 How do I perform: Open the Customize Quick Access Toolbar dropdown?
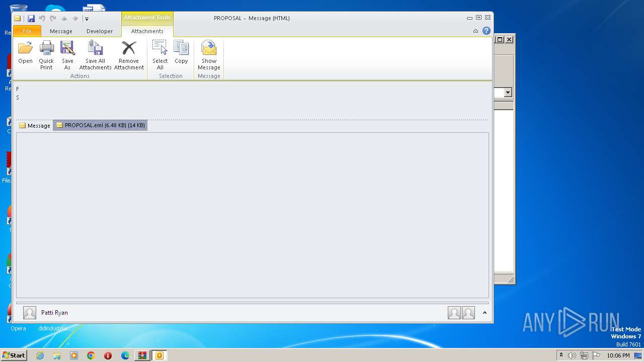87,19
